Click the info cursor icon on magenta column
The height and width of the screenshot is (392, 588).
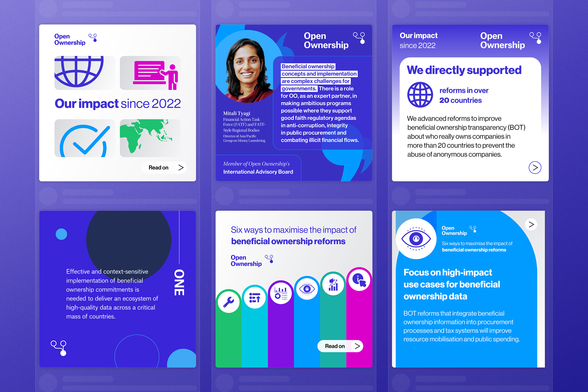(359, 280)
